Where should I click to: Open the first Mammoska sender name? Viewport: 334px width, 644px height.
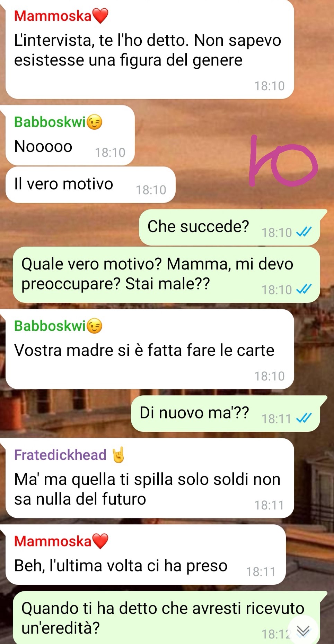(53, 16)
